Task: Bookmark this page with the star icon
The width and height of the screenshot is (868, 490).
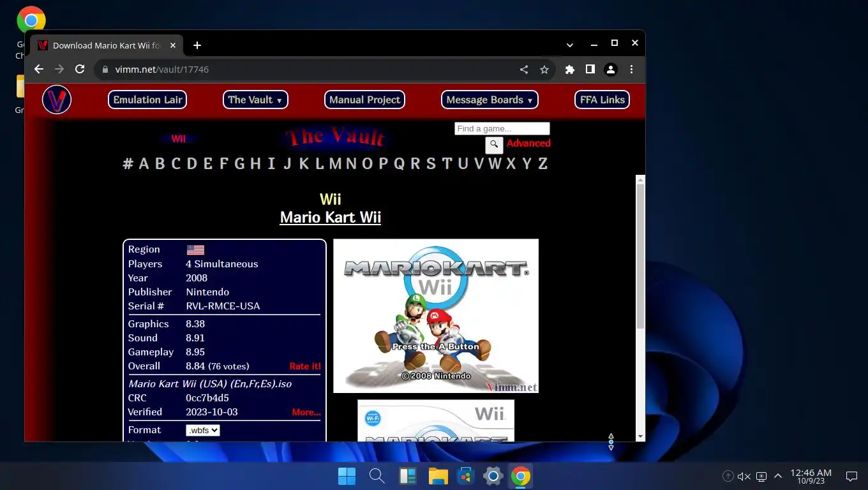Action: [x=544, y=70]
